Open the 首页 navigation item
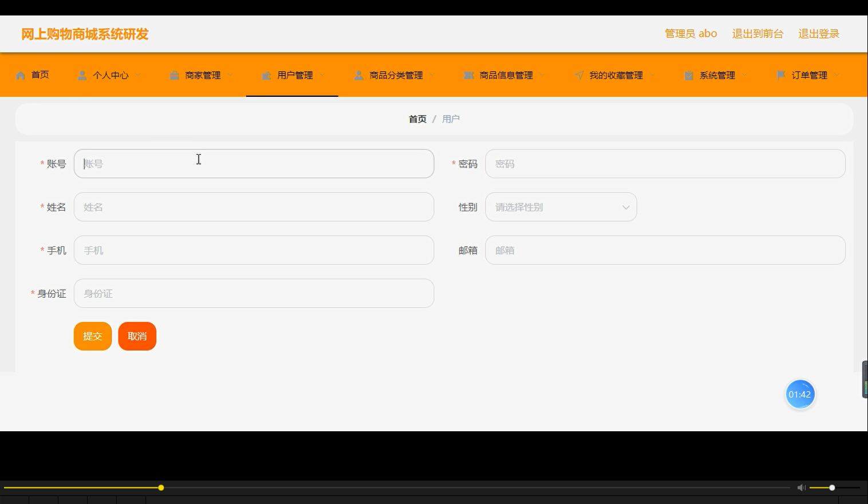 click(40, 75)
